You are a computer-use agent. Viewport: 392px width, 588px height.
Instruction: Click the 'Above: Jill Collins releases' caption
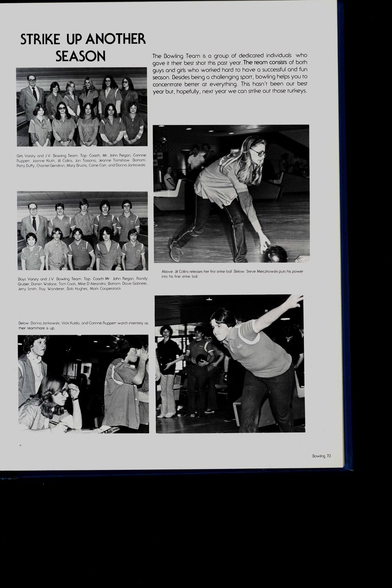(x=232, y=274)
